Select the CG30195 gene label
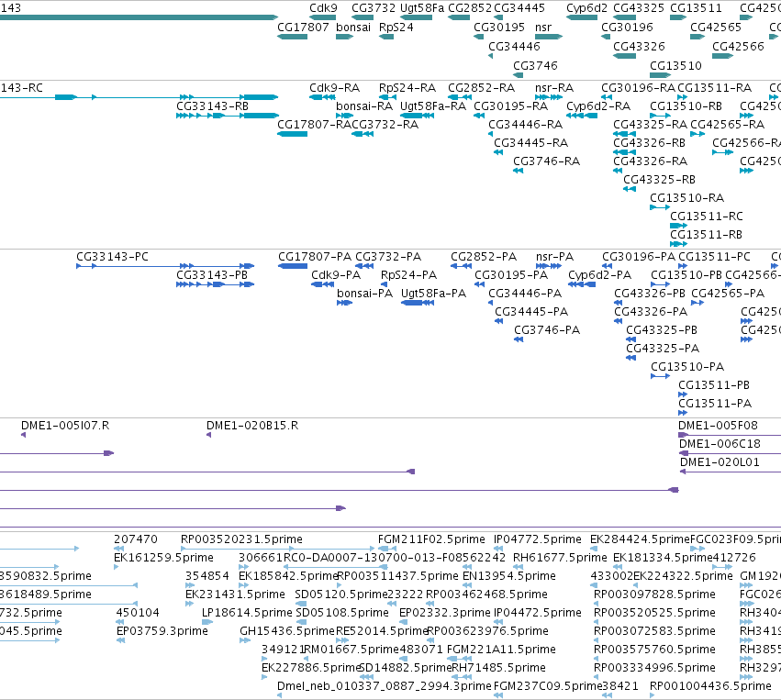Image resolution: width=781 pixels, height=700 pixels. tap(499, 28)
